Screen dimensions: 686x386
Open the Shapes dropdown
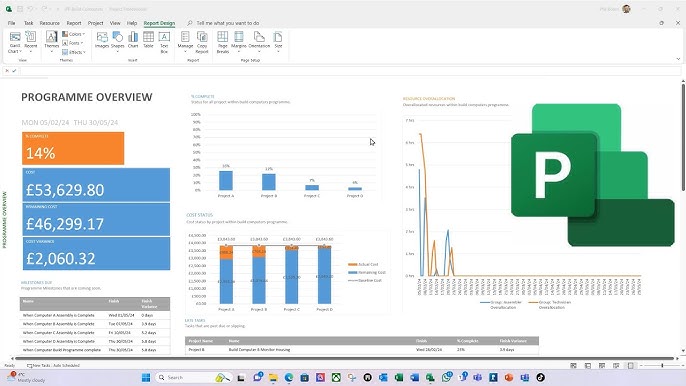pos(117,42)
